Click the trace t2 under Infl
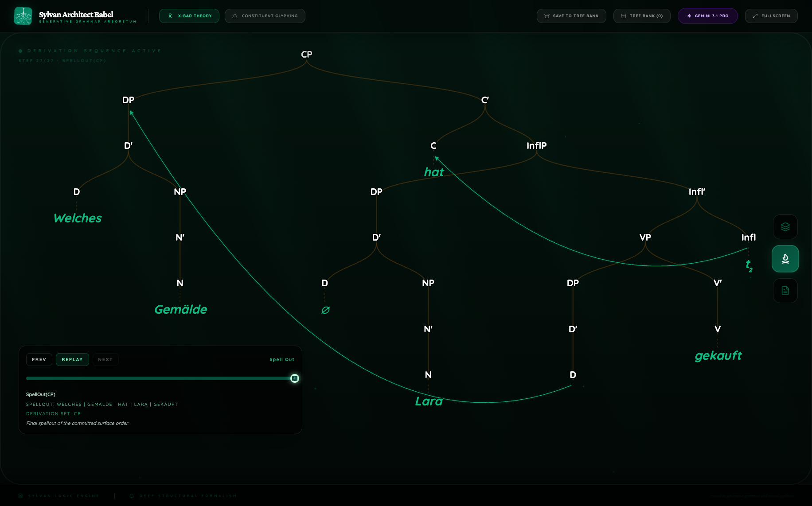Screen dimensions: 812x506 [x=749, y=265]
